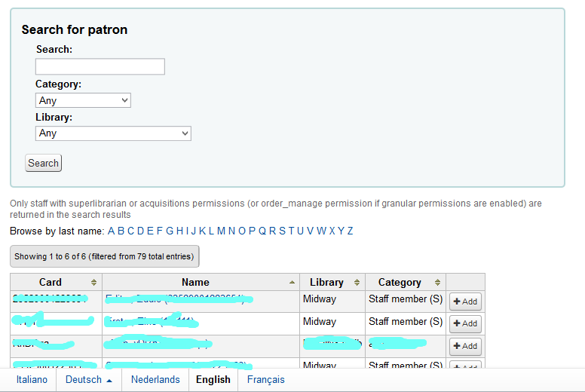The width and height of the screenshot is (585, 392).
Task: Sort by Category column arrow icon
Action: tap(438, 283)
